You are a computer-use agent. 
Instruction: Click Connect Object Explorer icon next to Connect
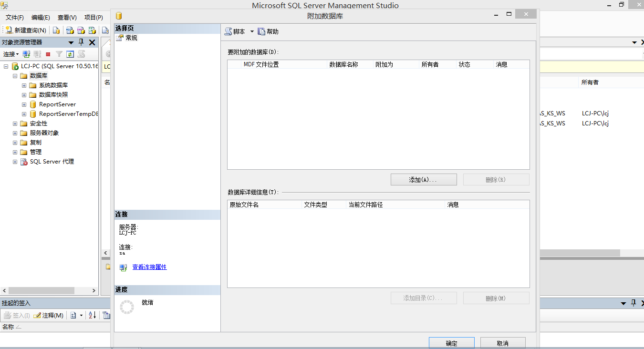click(x=27, y=54)
